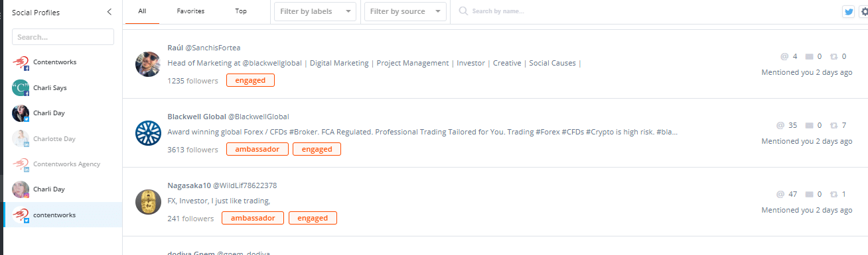868x255 pixels.
Task: Open settings gear at top right
Action: pos(864,11)
